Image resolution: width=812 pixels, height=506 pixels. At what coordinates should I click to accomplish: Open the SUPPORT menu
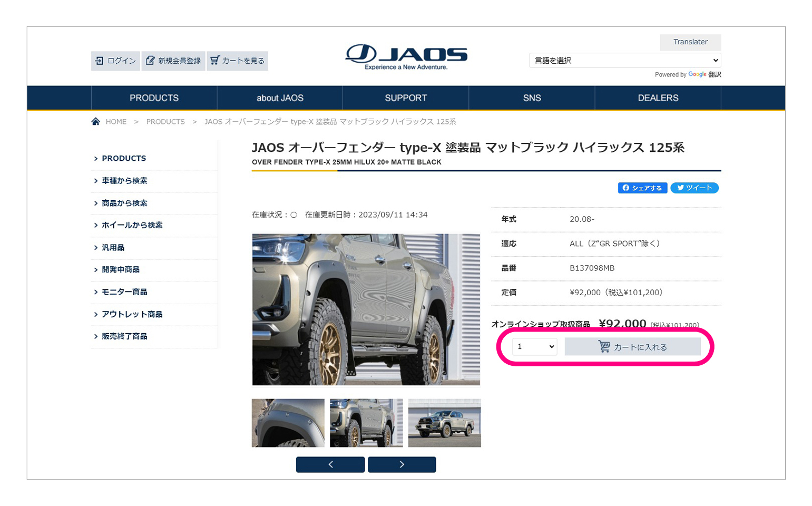pyautogui.click(x=406, y=98)
